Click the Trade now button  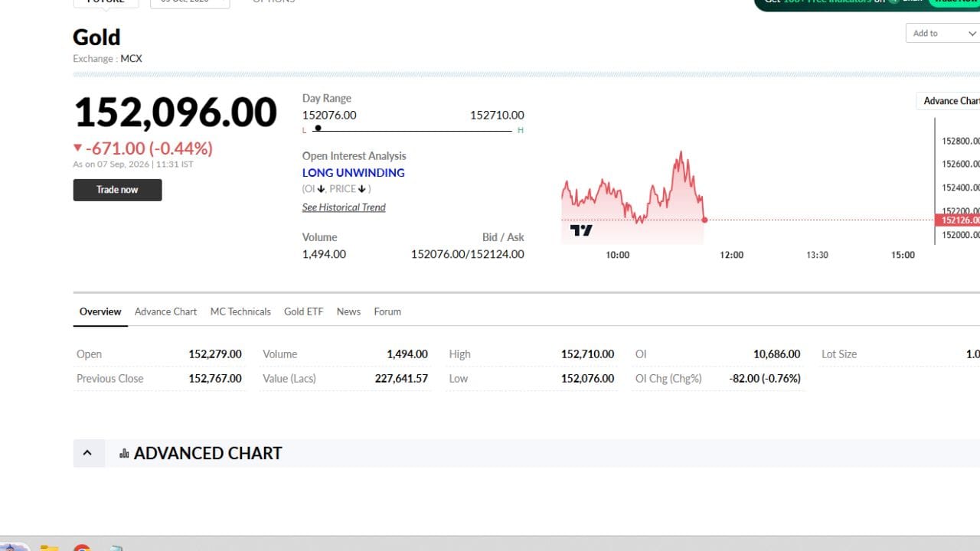(x=117, y=190)
